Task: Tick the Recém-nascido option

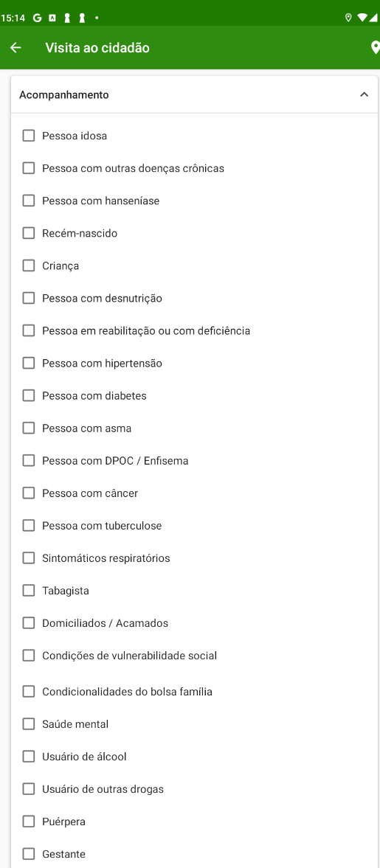Action: pos(28,233)
